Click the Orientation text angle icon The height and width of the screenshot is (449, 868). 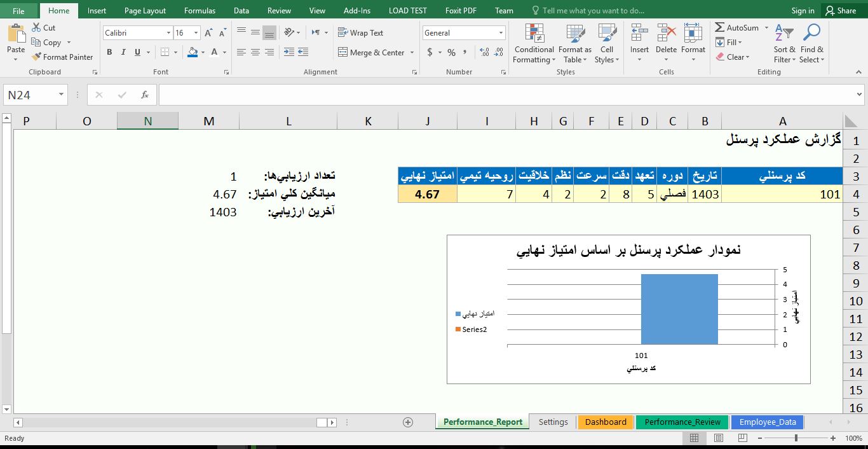290,32
